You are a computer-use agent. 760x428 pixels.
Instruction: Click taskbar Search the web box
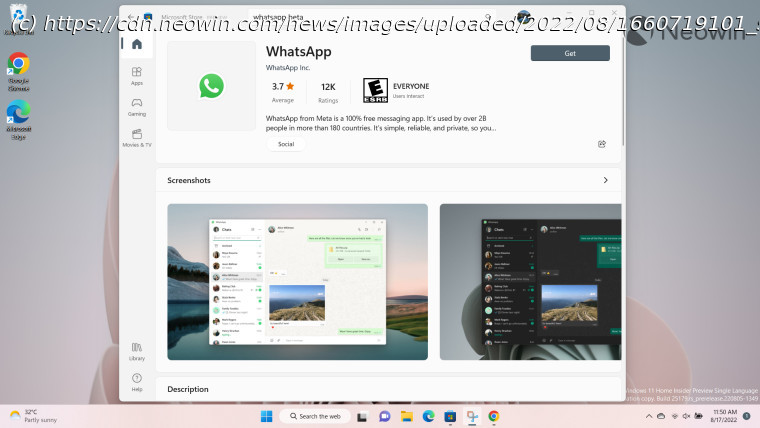(x=315, y=416)
